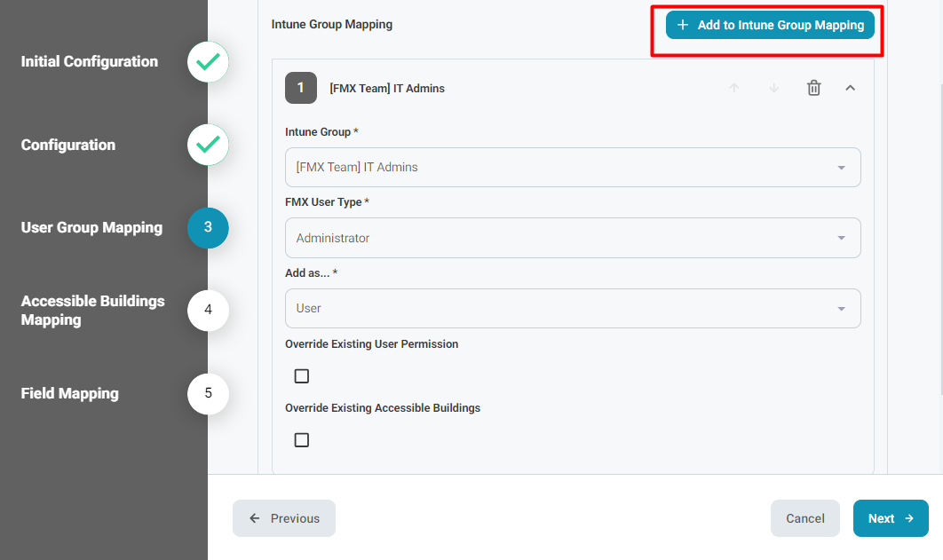
Task: Click step 5 circle icon
Action: pos(208,393)
